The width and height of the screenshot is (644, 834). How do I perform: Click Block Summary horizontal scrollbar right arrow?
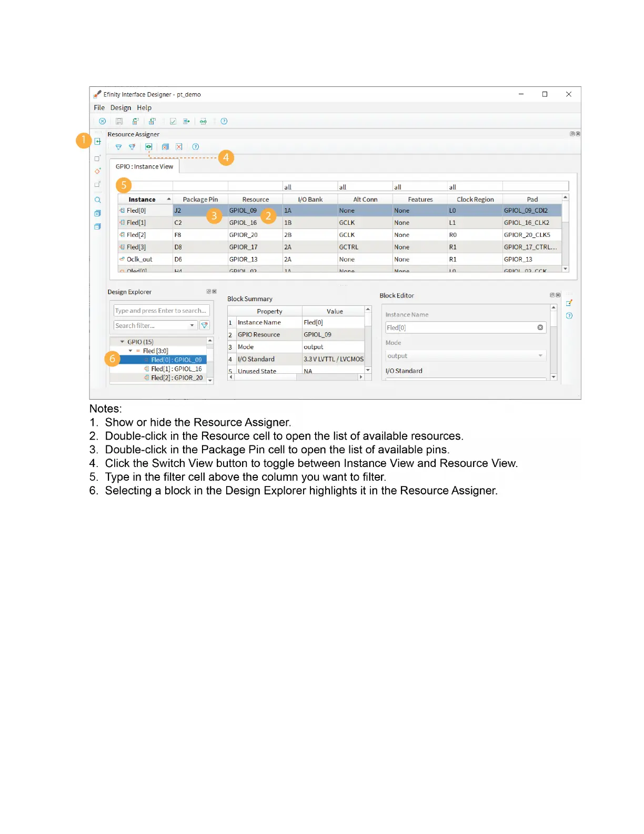361,377
